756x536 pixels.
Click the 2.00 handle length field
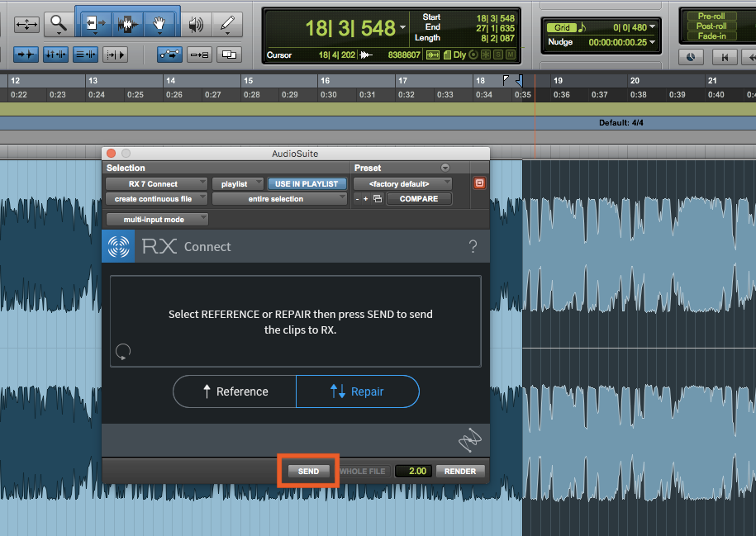[413, 471]
